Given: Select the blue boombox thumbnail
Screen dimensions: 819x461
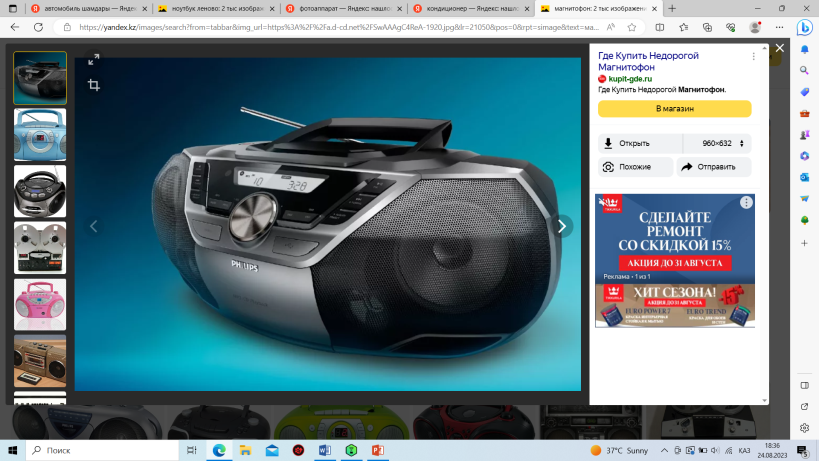Looking at the screenshot, I should (x=40, y=135).
